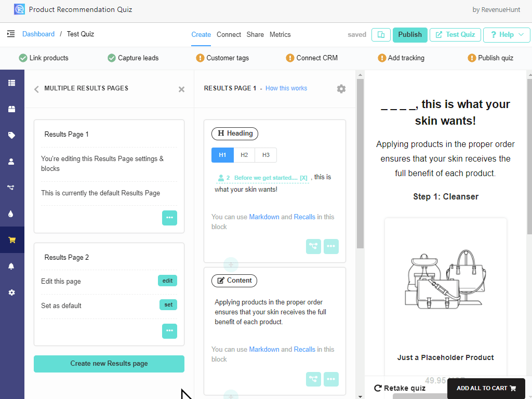Open Results Page 1 card three-dot menu
This screenshot has height=399, width=532.
pos(170,218)
